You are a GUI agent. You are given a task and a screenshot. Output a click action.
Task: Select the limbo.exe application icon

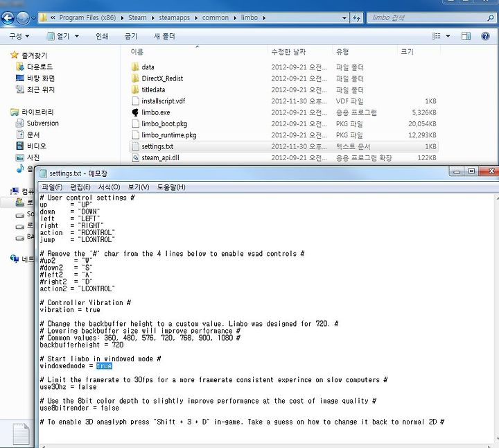[135, 112]
